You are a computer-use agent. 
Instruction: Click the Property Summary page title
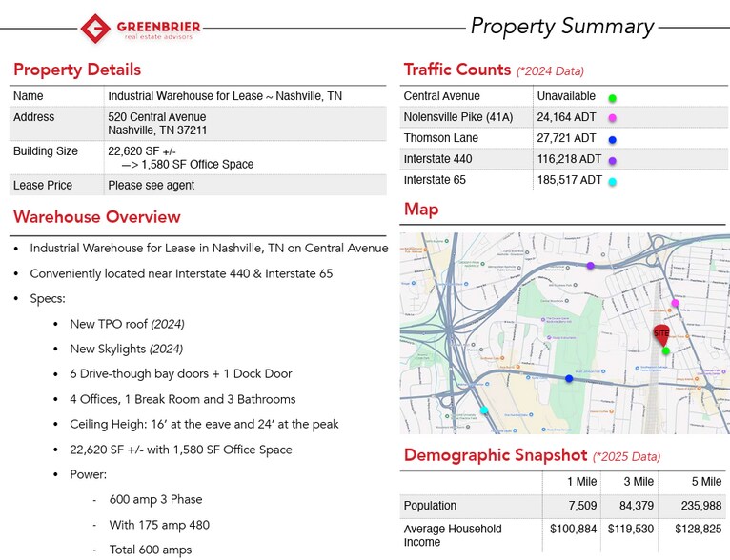point(562,27)
